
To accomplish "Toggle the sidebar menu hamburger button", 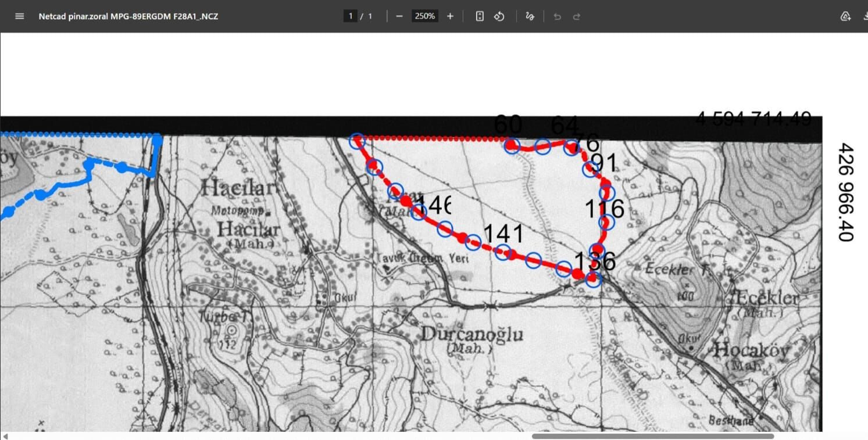I will (x=20, y=16).
